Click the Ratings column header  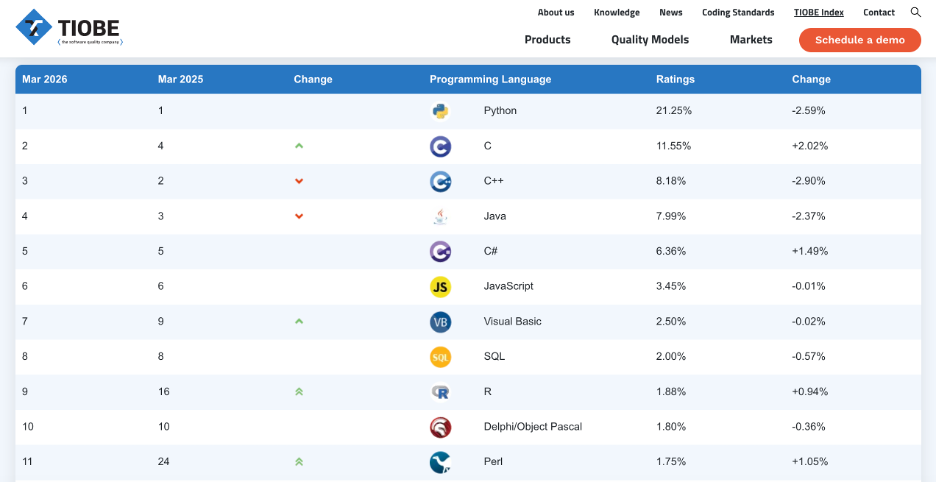[675, 79]
